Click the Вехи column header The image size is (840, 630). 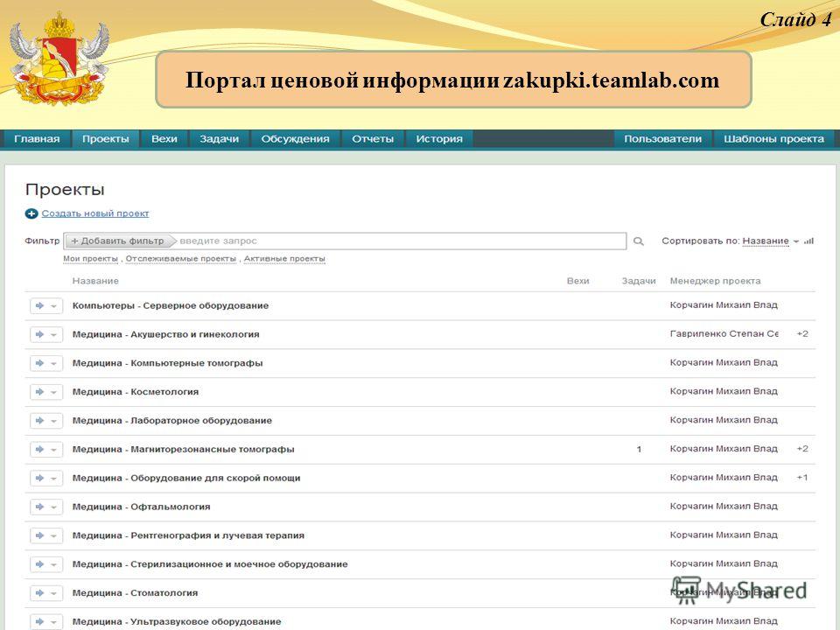(578, 281)
